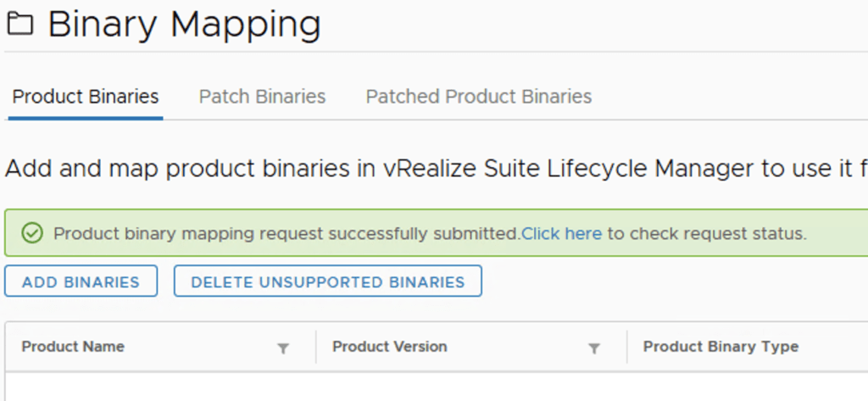Image resolution: width=868 pixels, height=401 pixels.
Task: Open the Patched Product Binaries tab
Action: pos(478,97)
